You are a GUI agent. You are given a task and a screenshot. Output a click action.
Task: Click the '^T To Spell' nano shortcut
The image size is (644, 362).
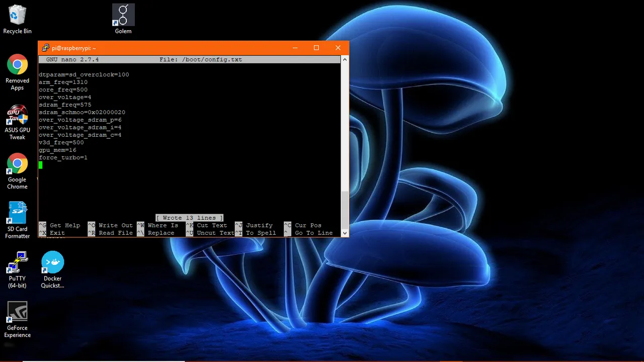coord(256,233)
